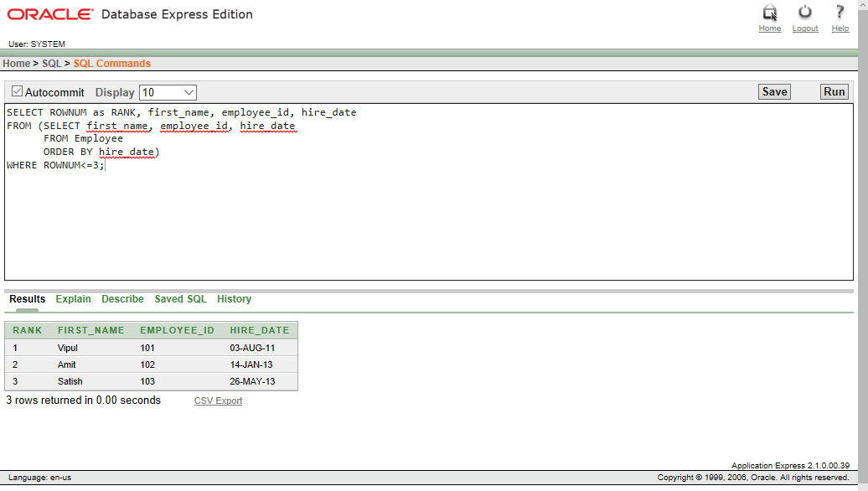Click the Oracle logo
Image resolution: width=868 pixels, height=491 pixels.
(50, 14)
